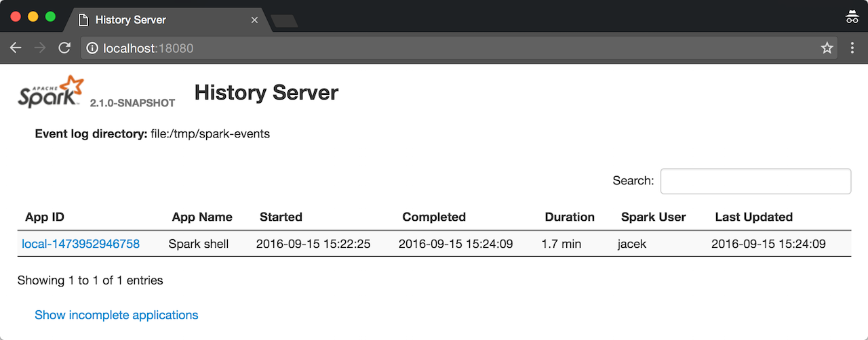
Task: Click the incognito mode icon
Action: point(852,18)
